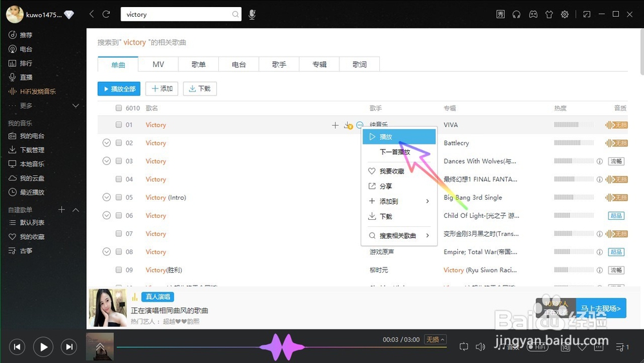The height and width of the screenshot is (363, 644).
Task: Open 本地音乐 local music
Action: pos(26,164)
